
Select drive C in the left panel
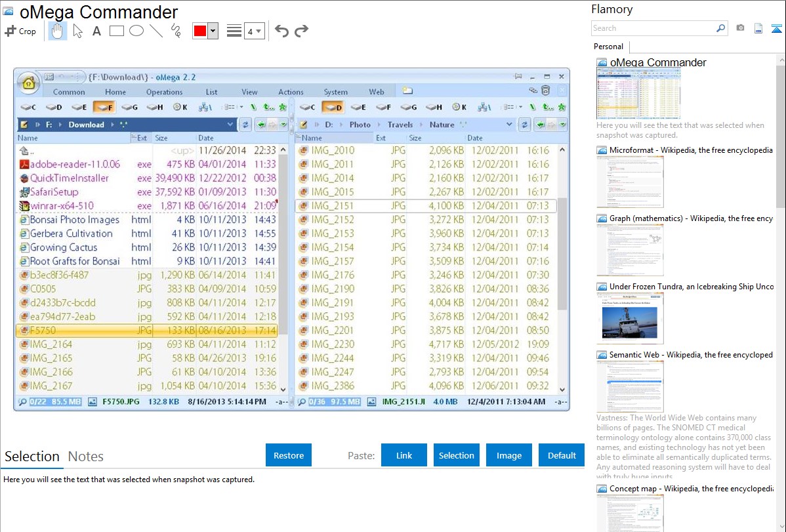[28, 107]
